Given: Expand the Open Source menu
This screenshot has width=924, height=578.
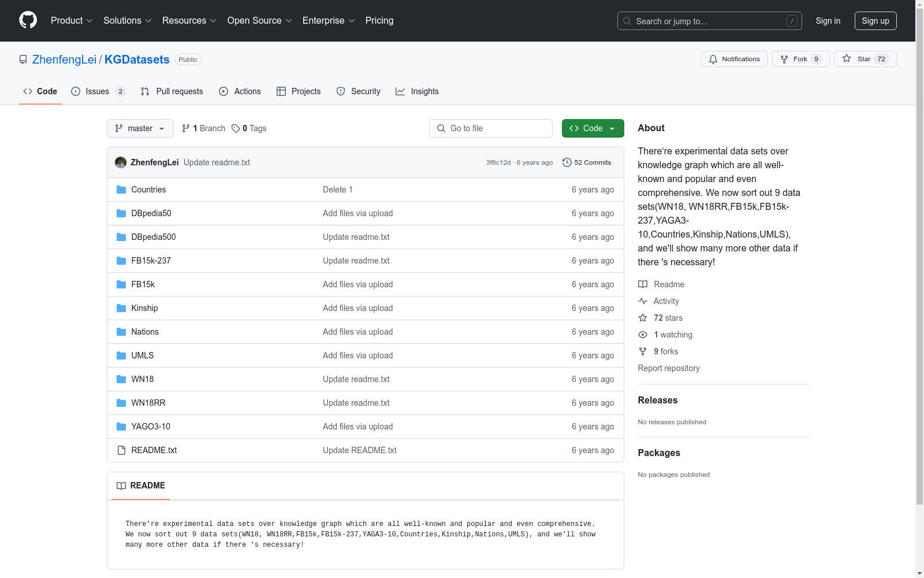Looking at the screenshot, I should (260, 21).
